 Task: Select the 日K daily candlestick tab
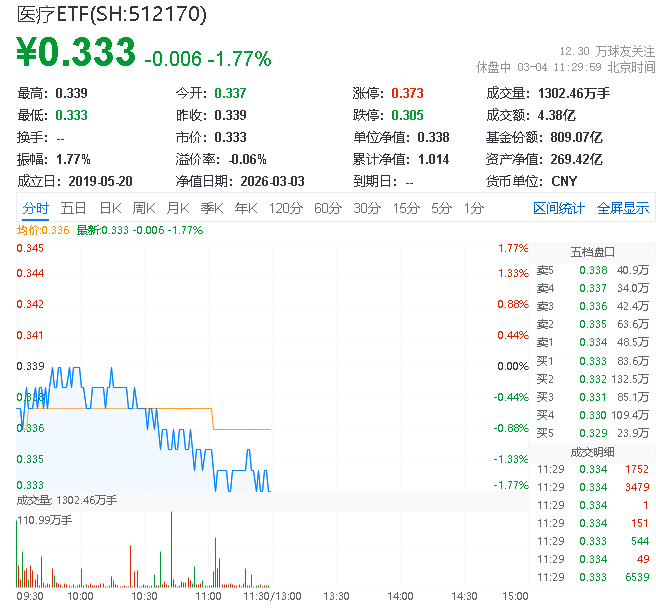[x=109, y=208]
